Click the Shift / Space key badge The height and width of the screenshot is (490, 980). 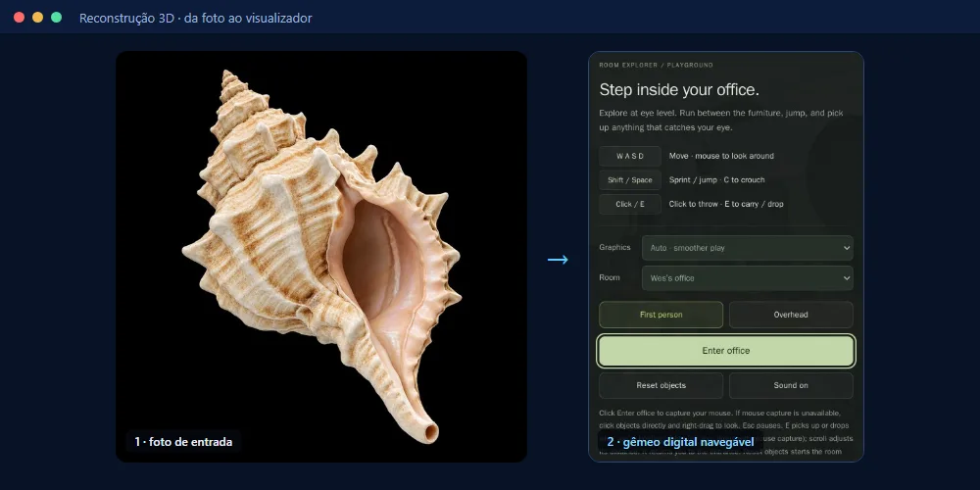[x=629, y=180]
